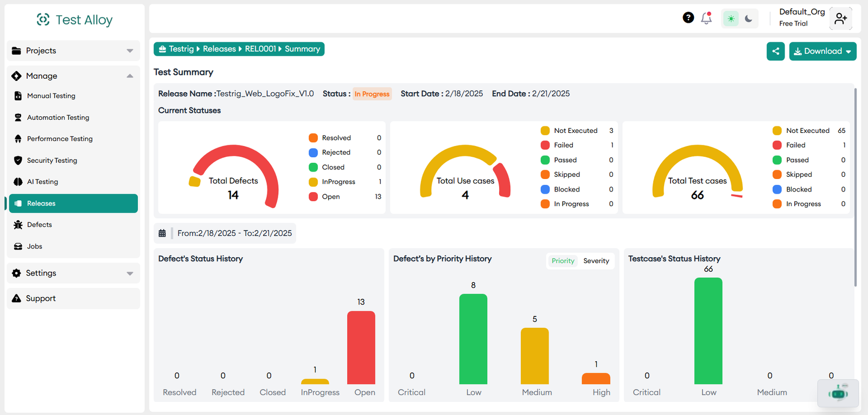Click the In Progress status badge
Viewport: 868px width, 415px height.
372,94
